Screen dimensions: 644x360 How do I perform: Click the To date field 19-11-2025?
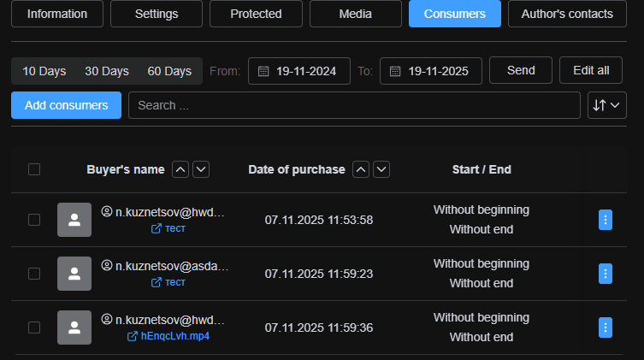(x=431, y=71)
